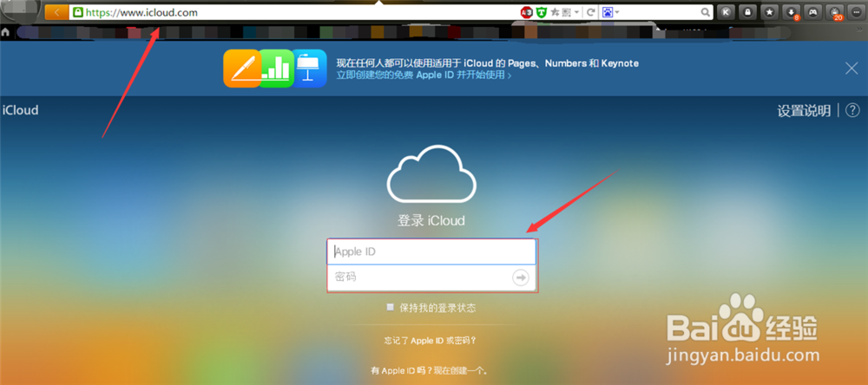Open dropdown arrow next to QR code icon
Image resolution: width=868 pixels, height=385 pixels.
point(576,12)
